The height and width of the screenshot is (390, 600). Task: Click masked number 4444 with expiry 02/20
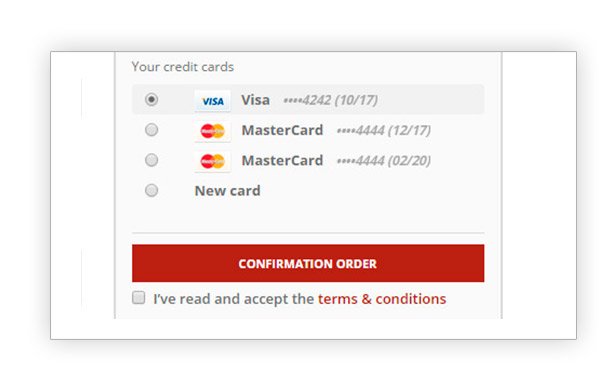coord(384,161)
